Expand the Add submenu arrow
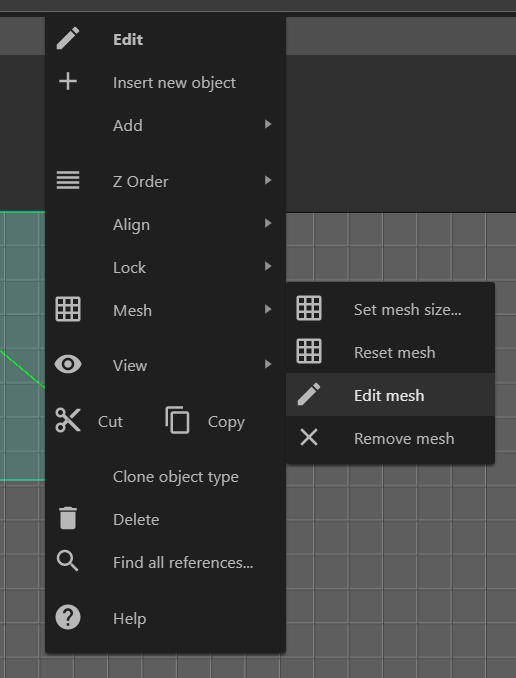516x678 pixels. 268,125
